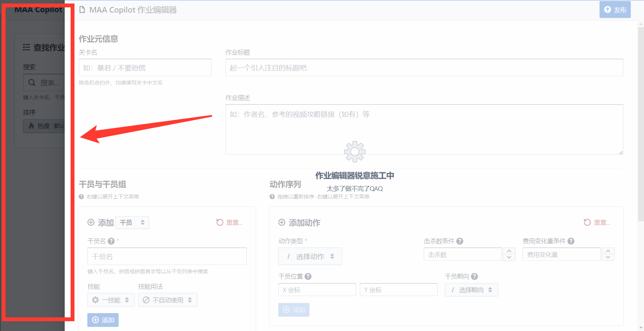Click the upload arrow icon on 发布
Viewport: 644px width, 331px height.
(x=608, y=10)
